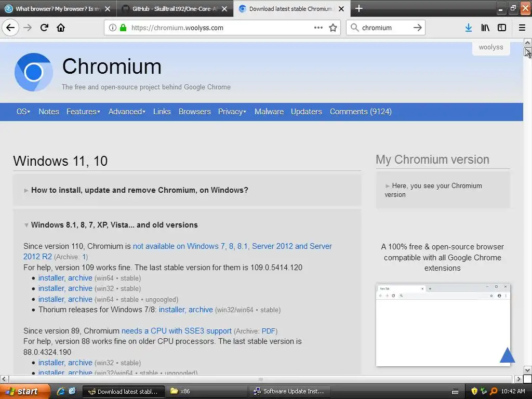
Task: Open the Advanced dropdown menu
Action: coord(127,112)
